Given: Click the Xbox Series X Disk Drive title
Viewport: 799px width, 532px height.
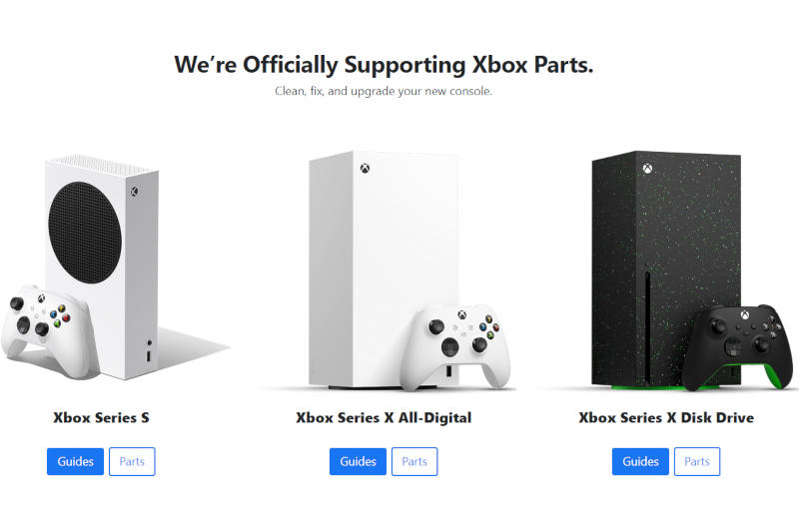Looking at the screenshot, I should [666, 417].
